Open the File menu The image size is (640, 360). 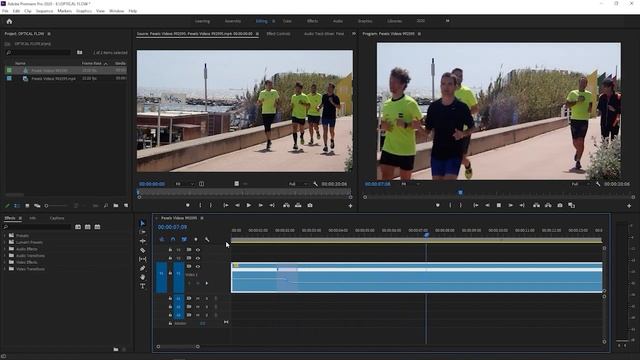[x=5, y=11]
